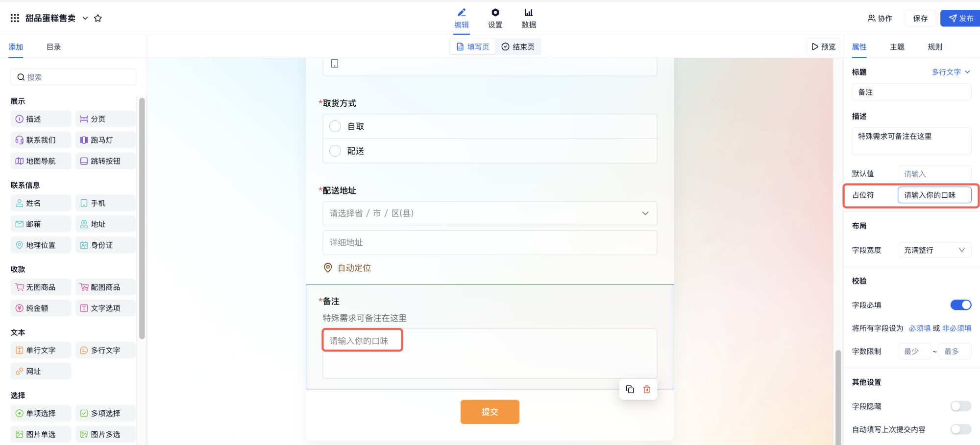Add a 姓名 name field
Image resolution: width=980 pixels, height=445 pixels.
pyautogui.click(x=41, y=203)
